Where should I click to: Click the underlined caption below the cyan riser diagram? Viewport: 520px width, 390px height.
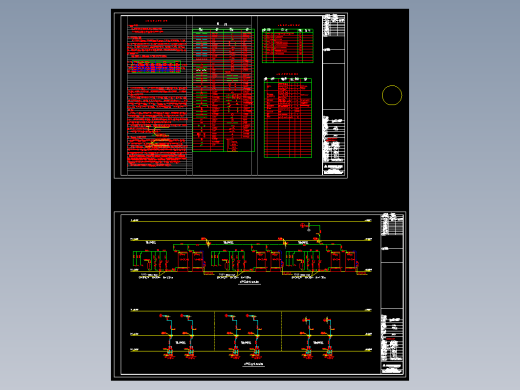coord(254,364)
